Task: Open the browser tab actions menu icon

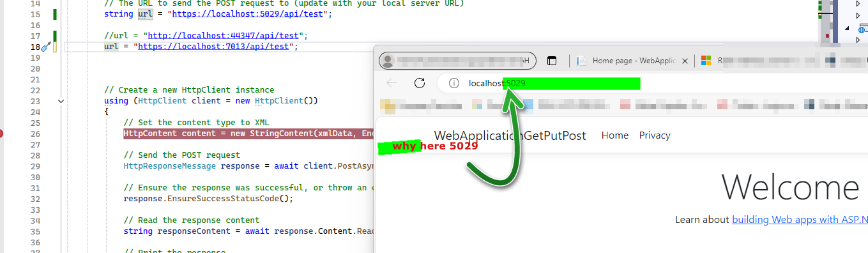Action: click(x=552, y=61)
